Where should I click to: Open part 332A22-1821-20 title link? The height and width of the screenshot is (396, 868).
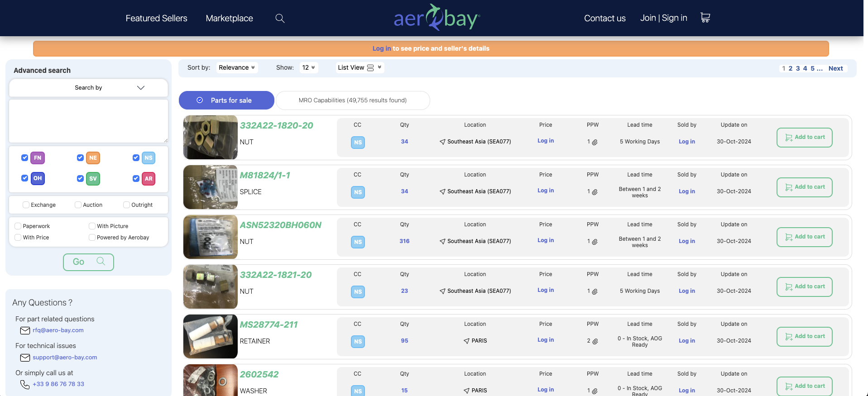click(276, 275)
